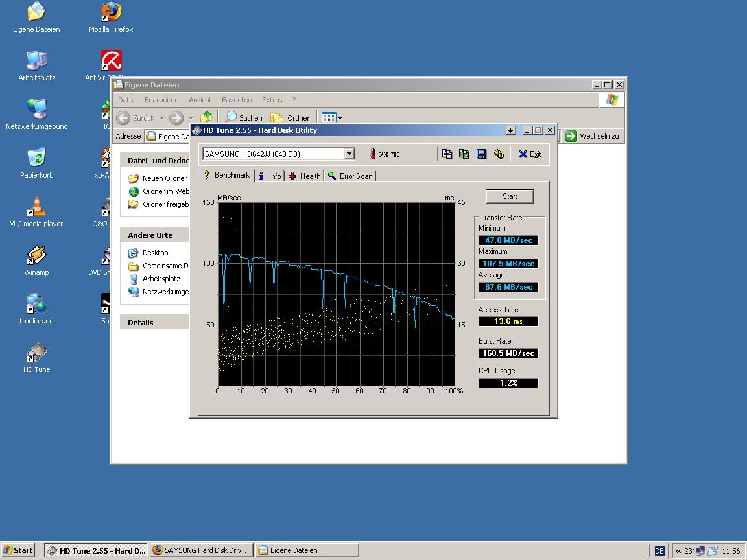Select Winamp desktop icon
Viewport: 747px width, 560px height.
[x=37, y=261]
